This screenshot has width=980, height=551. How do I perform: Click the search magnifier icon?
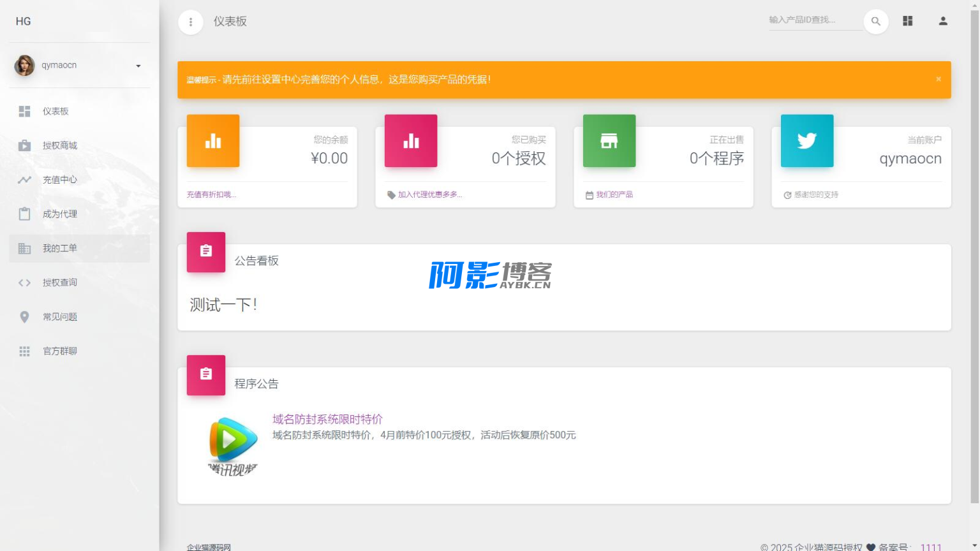click(x=875, y=22)
